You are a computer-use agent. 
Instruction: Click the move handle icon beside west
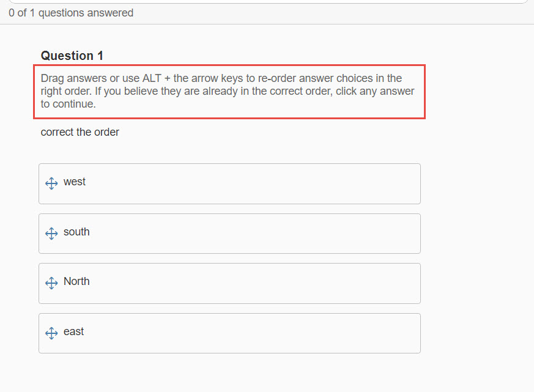(x=51, y=183)
